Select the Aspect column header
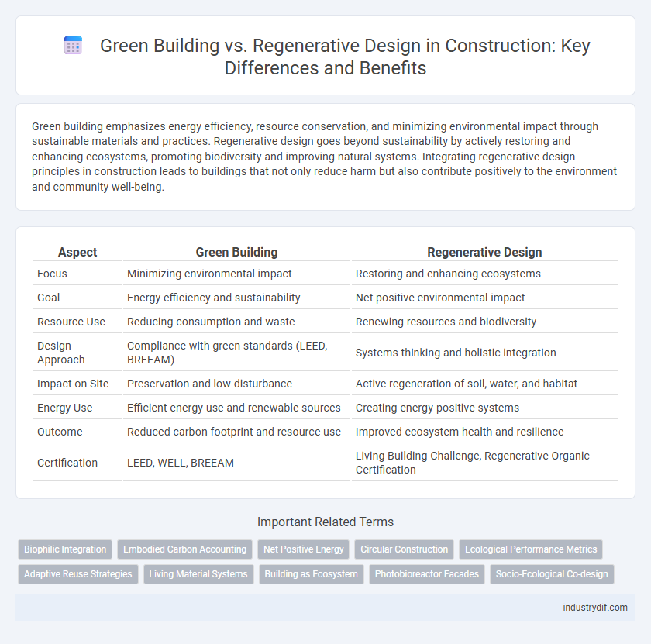 point(77,252)
